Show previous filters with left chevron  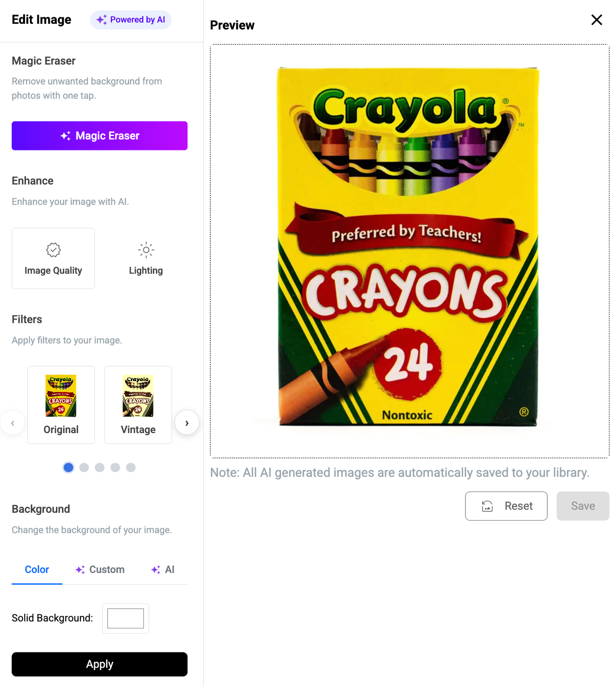(x=13, y=423)
